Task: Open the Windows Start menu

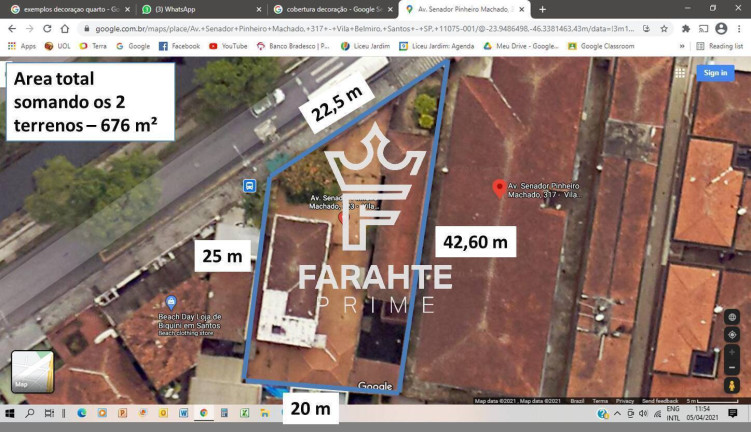Action: coord(10,413)
